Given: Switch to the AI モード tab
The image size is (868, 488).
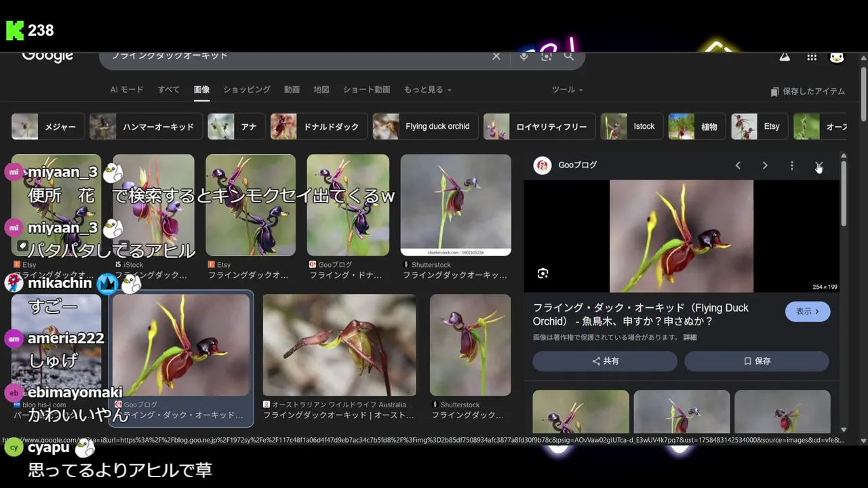Looking at the screenshot, I should [x=127, y=89].
